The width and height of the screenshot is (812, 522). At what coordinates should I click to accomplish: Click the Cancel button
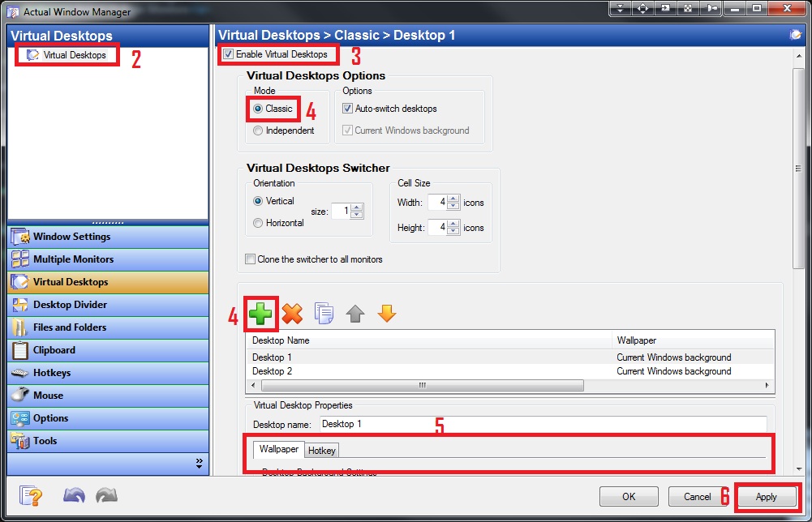coord(697,497)
